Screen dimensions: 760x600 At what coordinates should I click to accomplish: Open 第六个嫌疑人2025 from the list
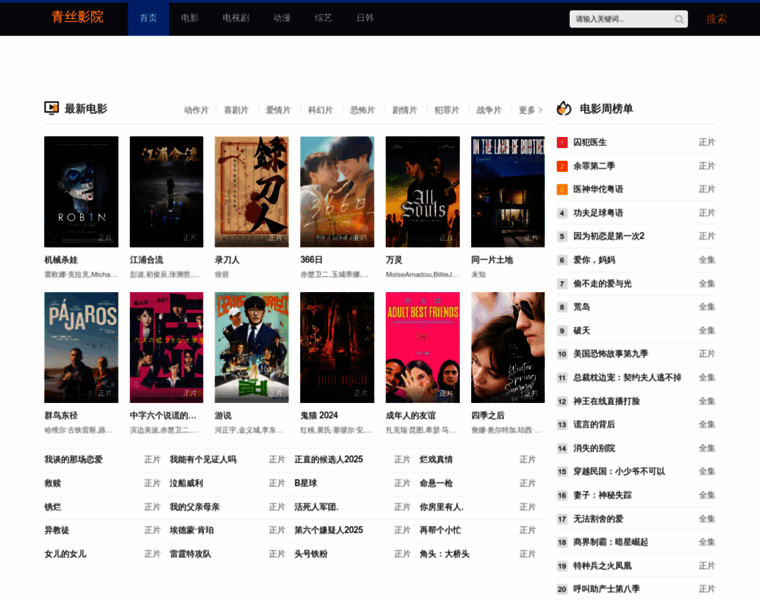pyautogui.click(x=329, y=530)
